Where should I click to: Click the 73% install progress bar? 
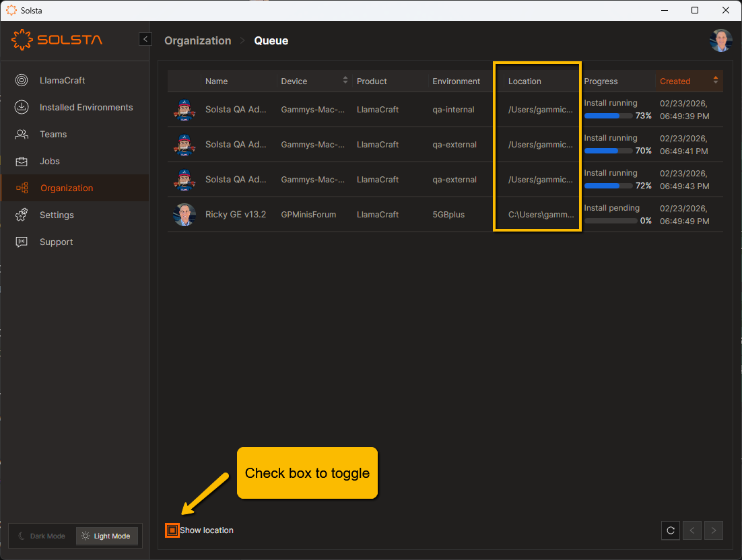coord(608,116)
